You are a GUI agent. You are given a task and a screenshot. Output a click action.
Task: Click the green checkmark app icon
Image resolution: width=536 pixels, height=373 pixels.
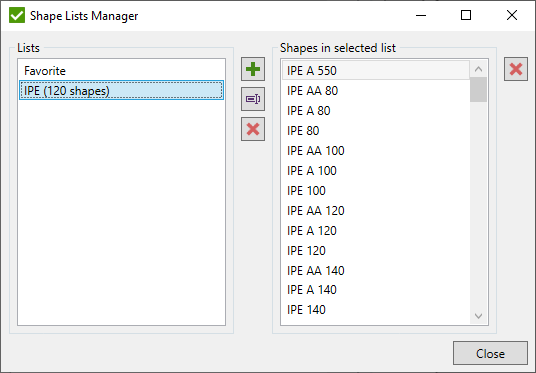click(x=17, y=16)
